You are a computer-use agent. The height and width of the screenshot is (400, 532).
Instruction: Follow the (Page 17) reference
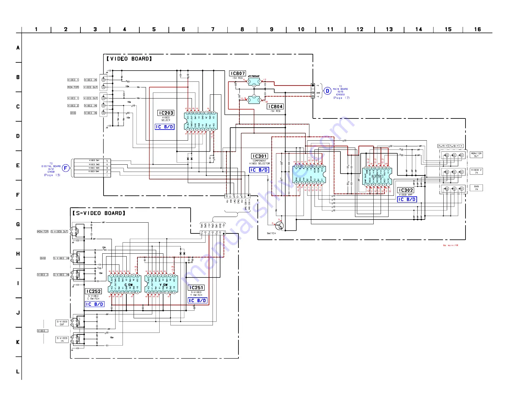[341, 98]
